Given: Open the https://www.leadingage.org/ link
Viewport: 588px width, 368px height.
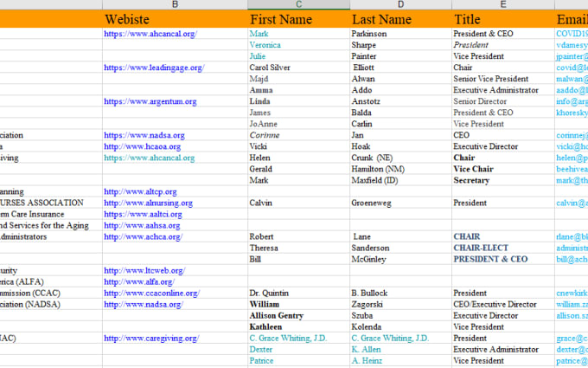Looking at the screenshot, I should [x=154, y=68].
